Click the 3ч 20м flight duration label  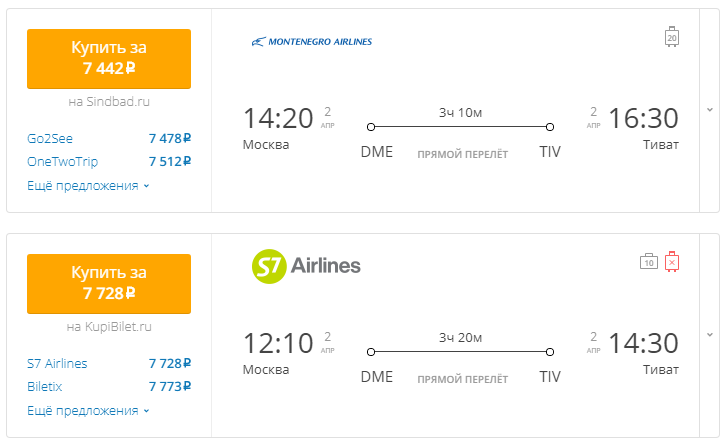(x=460, y=338)
